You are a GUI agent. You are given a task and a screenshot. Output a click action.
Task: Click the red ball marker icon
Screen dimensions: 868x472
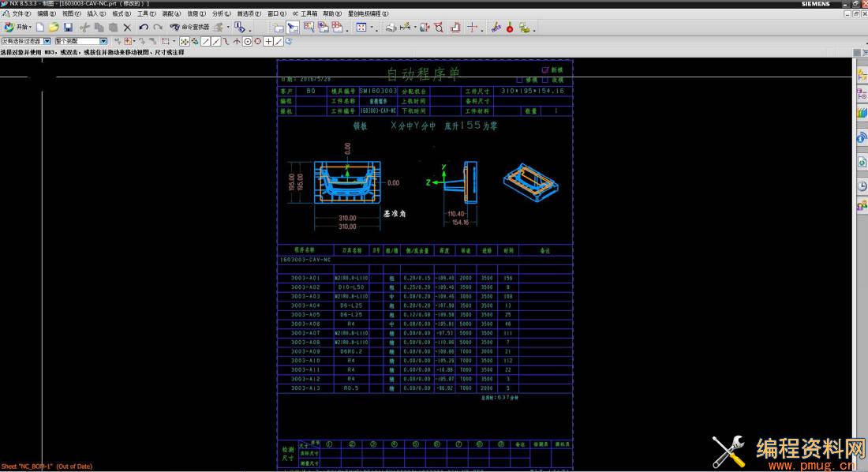(x=510, y=27)
